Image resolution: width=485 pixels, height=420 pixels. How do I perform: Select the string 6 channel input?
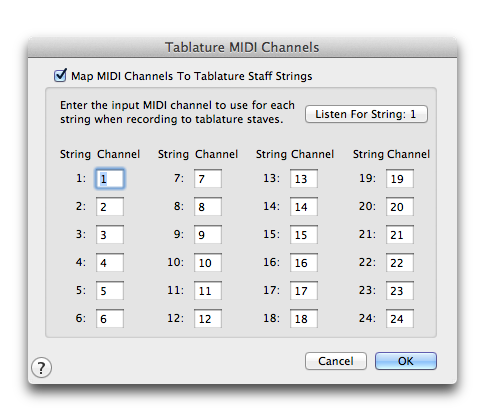pos(110,319)
